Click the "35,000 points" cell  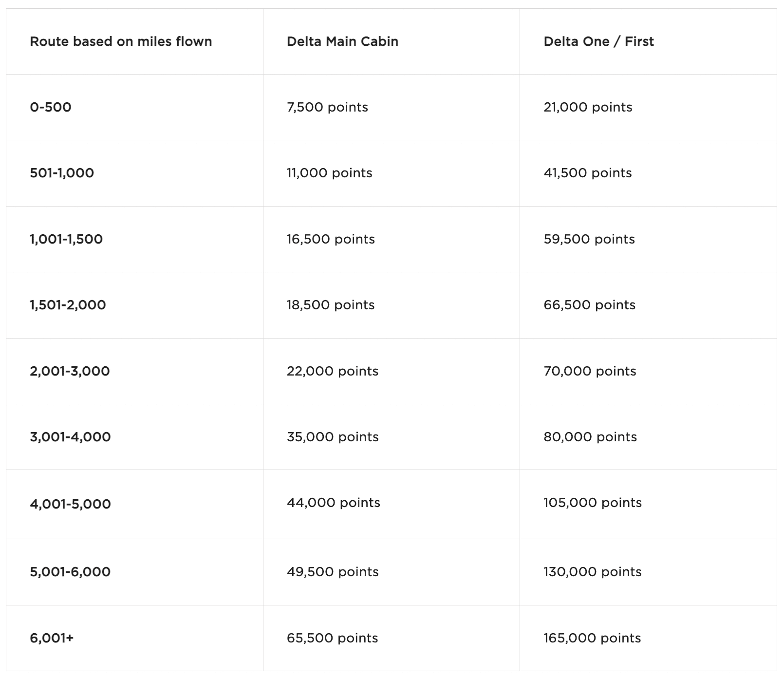333,437
